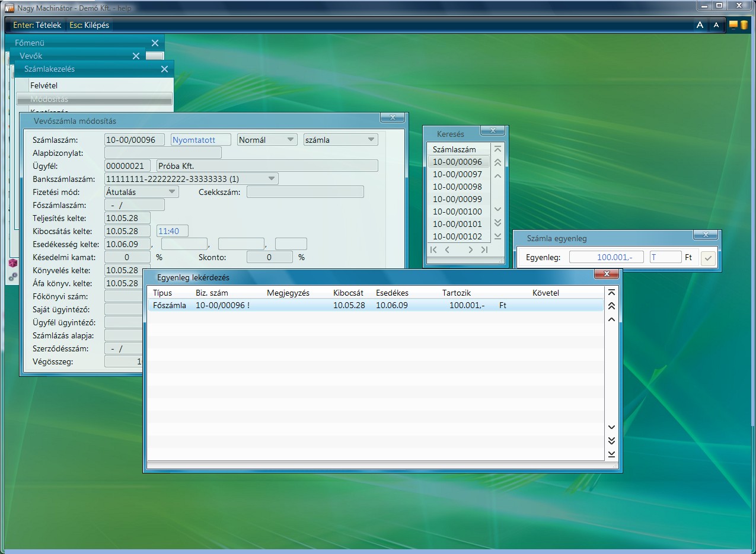Viewport: 756px width, 554px height.
Task: Click the orange monitor icon in top bar
Action: 733,25
